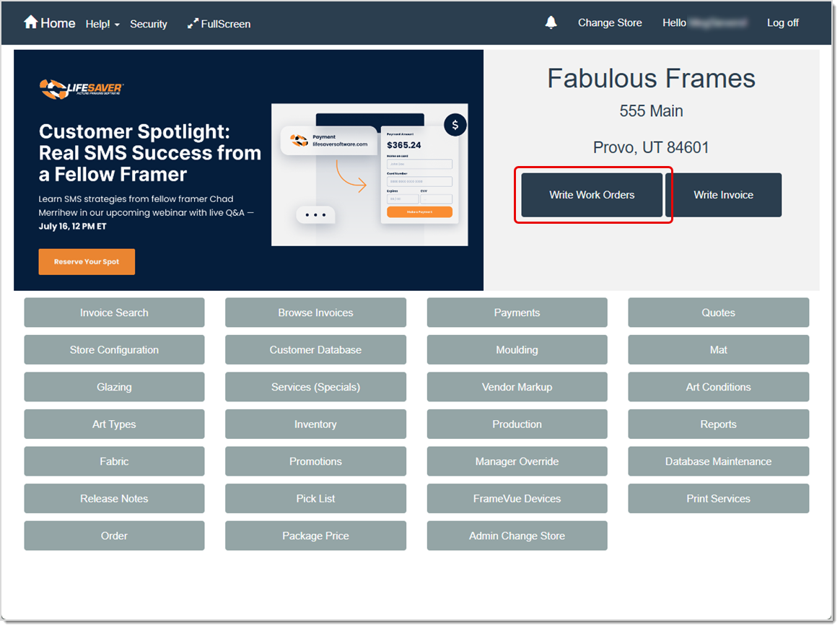Screen dimensions: 840x628
Task: Select Security from the top bar
Action: 149,24
